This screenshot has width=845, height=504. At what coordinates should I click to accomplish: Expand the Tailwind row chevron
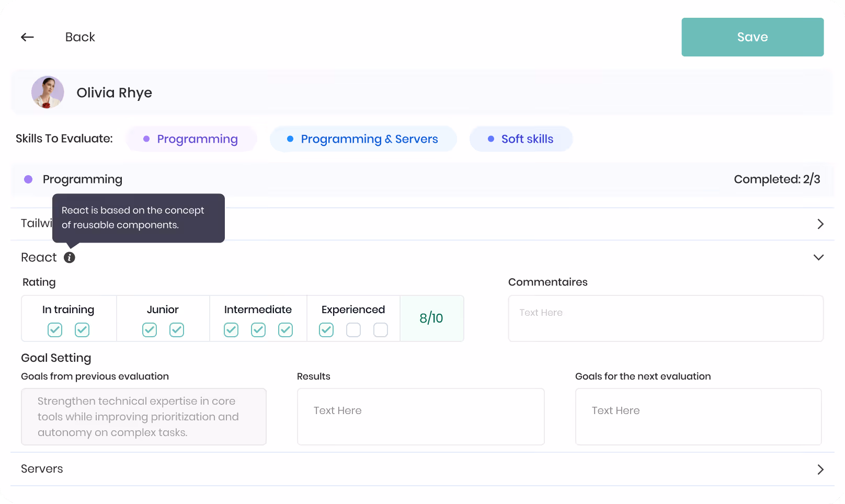point(820,224)
